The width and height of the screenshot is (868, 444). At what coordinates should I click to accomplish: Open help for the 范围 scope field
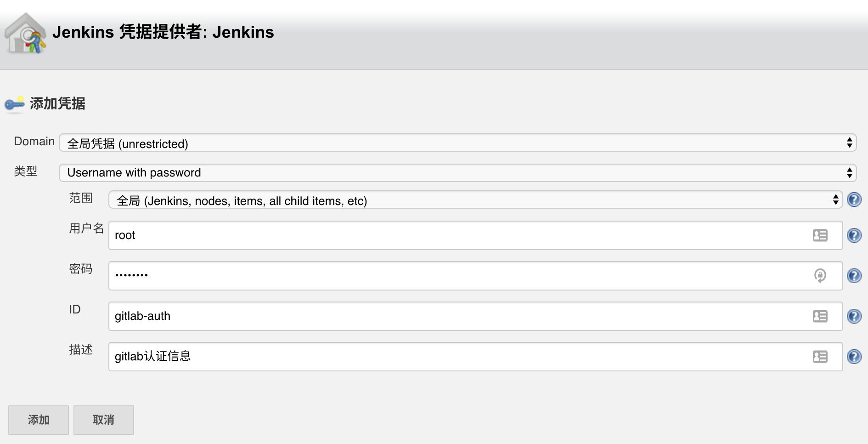click(854, 199)
